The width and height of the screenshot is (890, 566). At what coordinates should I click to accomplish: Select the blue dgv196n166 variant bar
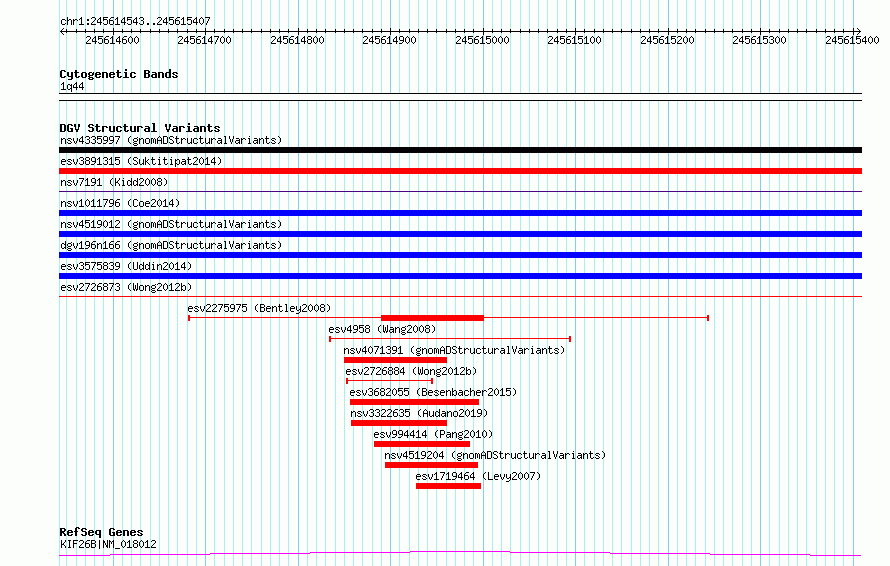460,255
